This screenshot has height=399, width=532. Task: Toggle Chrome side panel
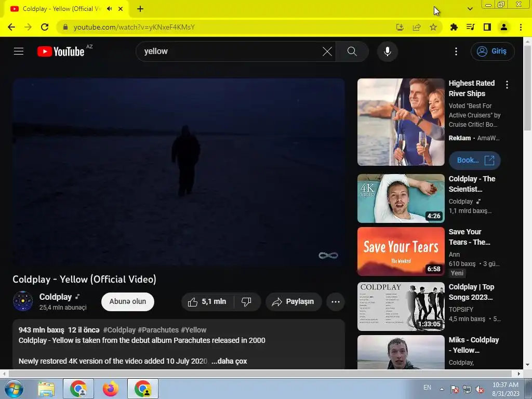click(487, 27)
